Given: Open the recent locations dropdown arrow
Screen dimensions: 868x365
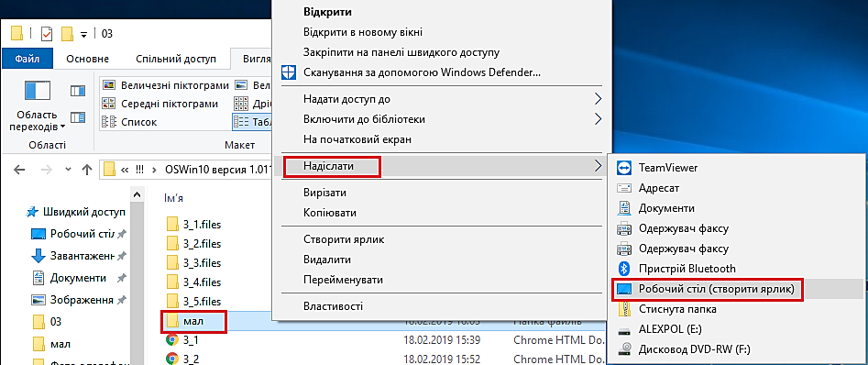Looking at the screenshot, I should pyautogui.click(x=69, y=170).
